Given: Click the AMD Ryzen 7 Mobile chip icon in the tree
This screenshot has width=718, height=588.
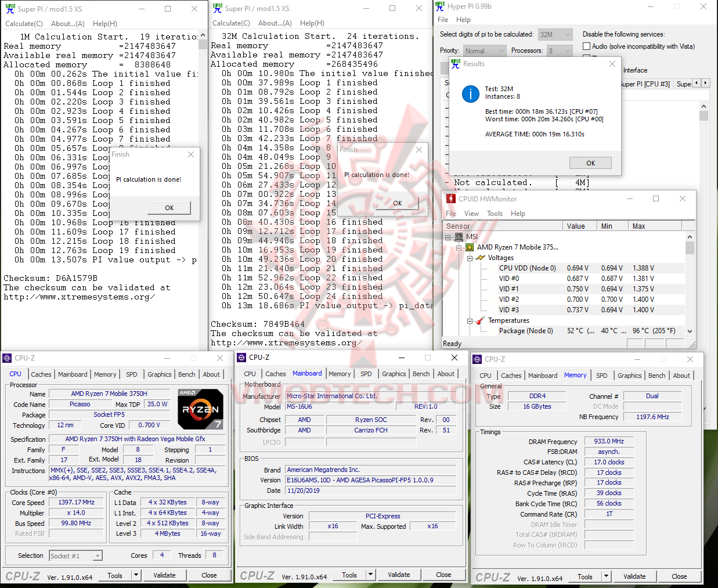Looking at the screenshot, I should tap(470, 247).
